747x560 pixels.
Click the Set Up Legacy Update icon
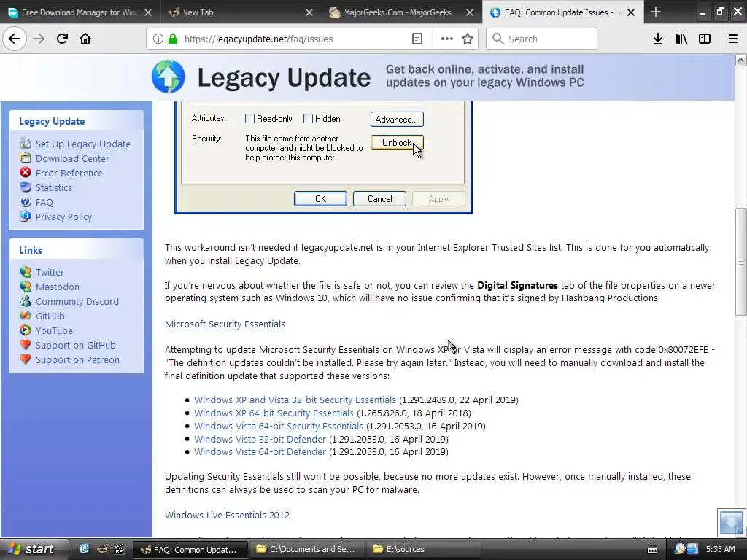(26, 144)
